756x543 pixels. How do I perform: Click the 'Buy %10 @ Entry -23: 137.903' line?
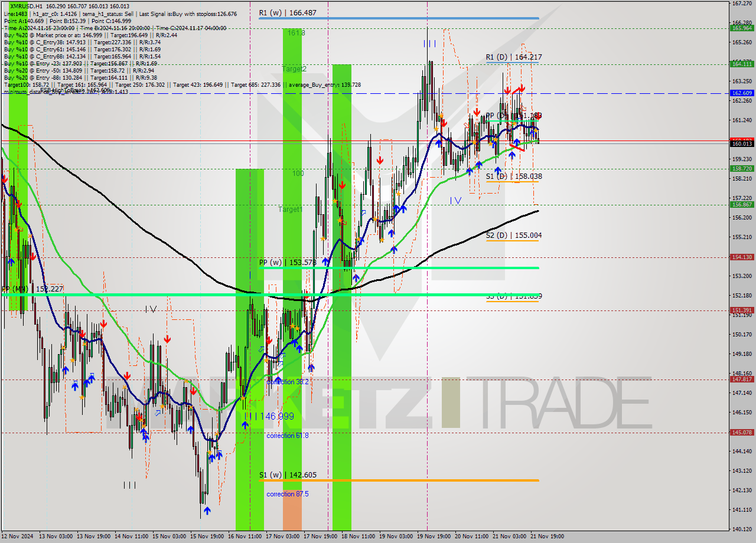(x=80, y=63)
